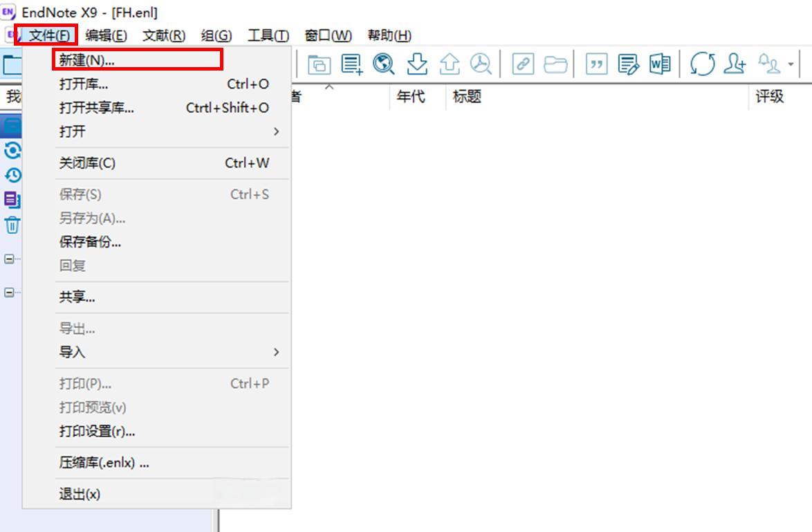Click the format bibliography icon

coord(628,65)
